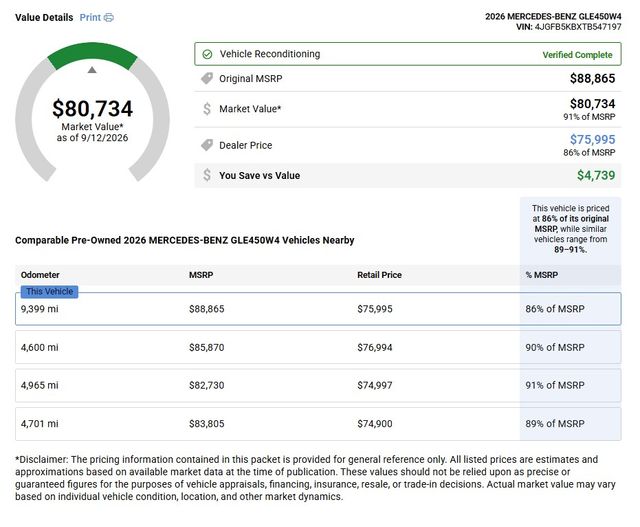Click the $80,734 value inside the gauge
The height and width of the screenshot is (527, 640).
pos(93,109)
